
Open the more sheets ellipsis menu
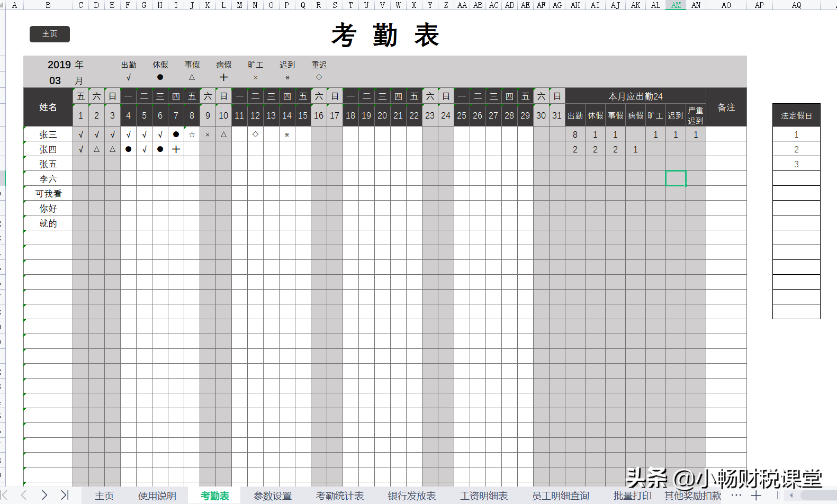736,495
